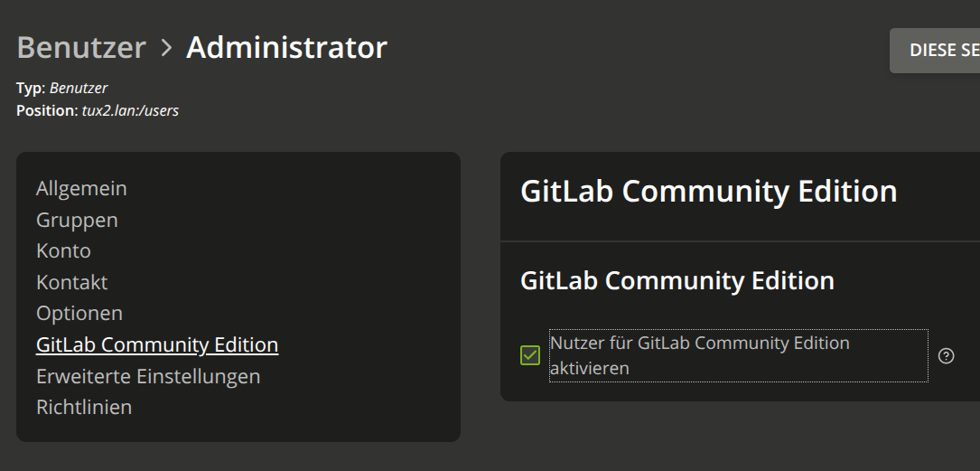Switch to Gruppen section

(x=77, y=220)
